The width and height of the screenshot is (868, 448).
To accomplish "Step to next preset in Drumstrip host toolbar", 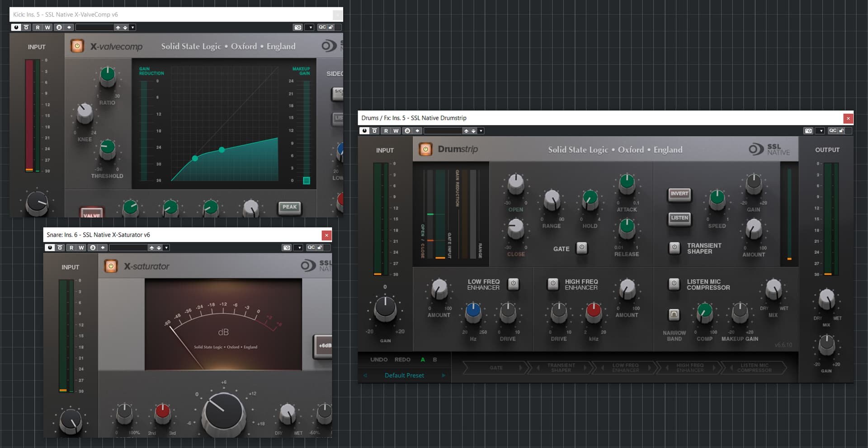I will pos(473,131).
